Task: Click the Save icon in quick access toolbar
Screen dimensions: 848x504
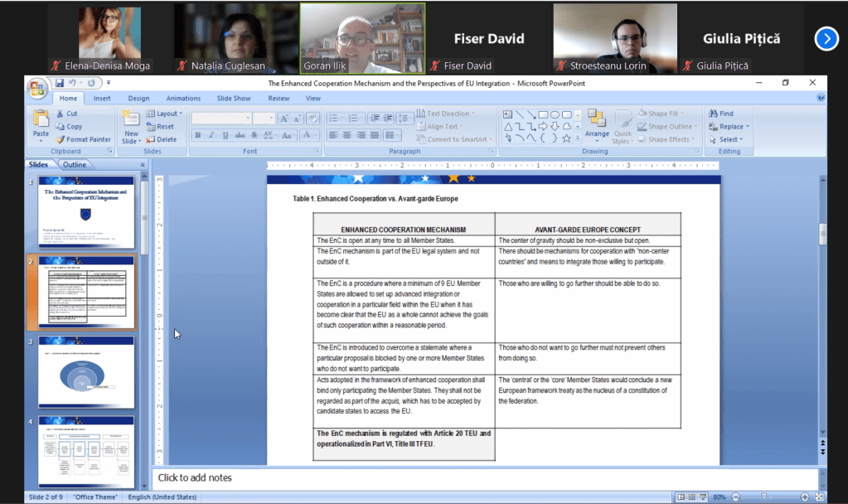Action: (x=59, y=83)
